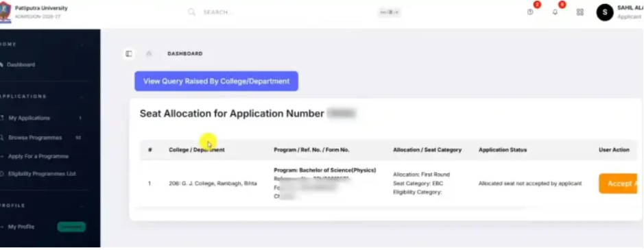Click the Application Status column header
The image size is (644, 250).
pos(503,150)
